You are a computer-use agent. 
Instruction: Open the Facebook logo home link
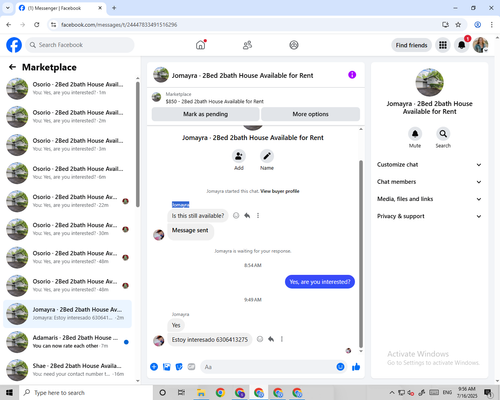click(14, 45)
